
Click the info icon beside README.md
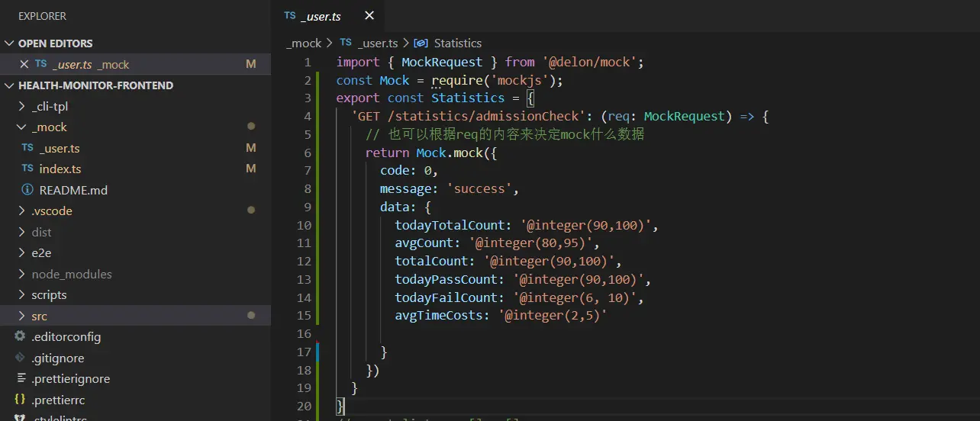click(x=27, y=190)
